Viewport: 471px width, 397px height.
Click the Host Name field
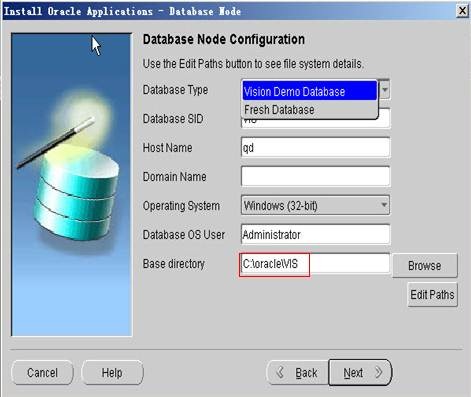click(x=315, y=147)
